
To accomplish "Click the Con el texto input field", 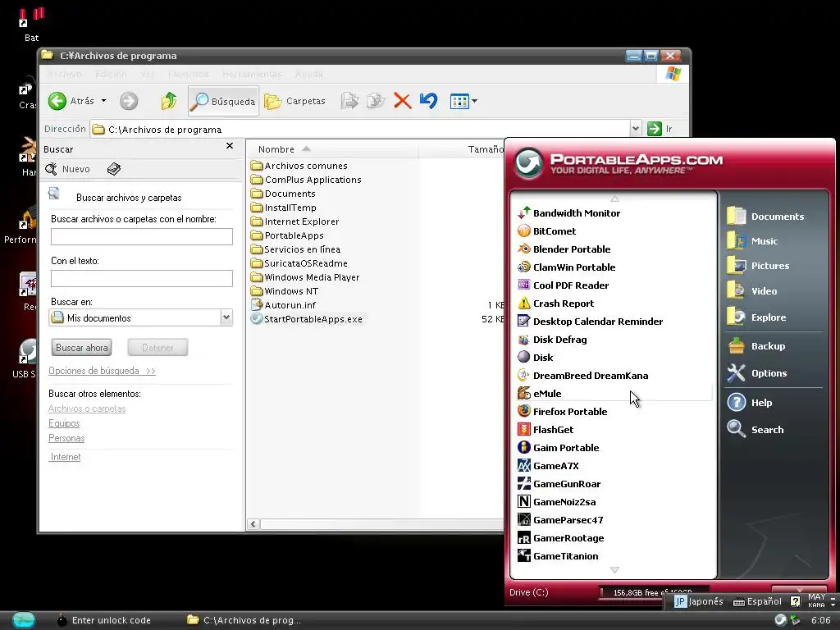I will (x=141, y=279).
